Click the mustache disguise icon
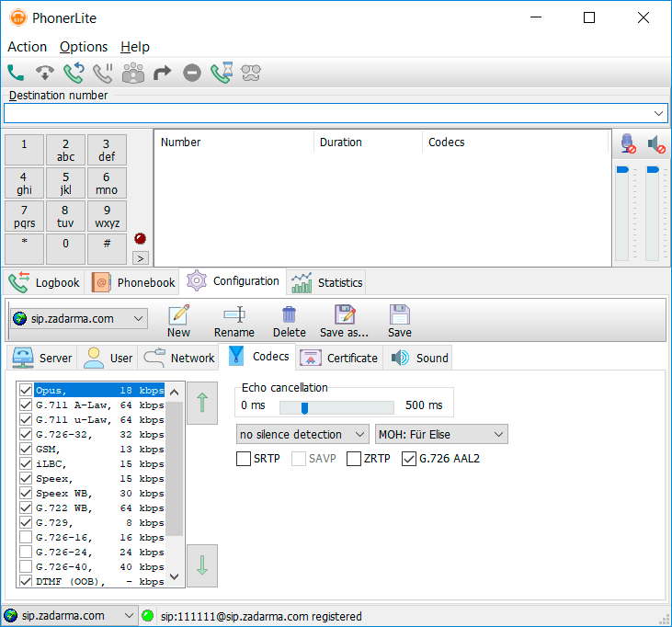The height and width of the screenshot is (627, 672). 251,73
